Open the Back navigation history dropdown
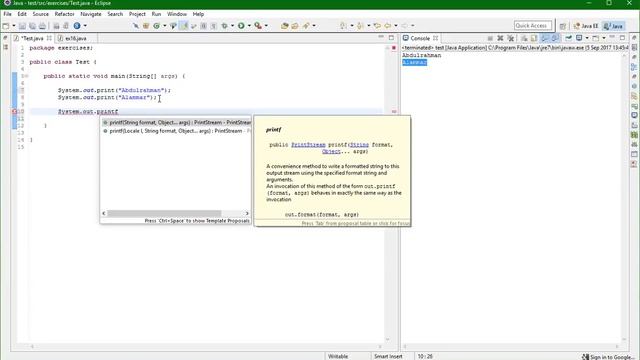Screen dimensions: 640x360 coord(396,26)
